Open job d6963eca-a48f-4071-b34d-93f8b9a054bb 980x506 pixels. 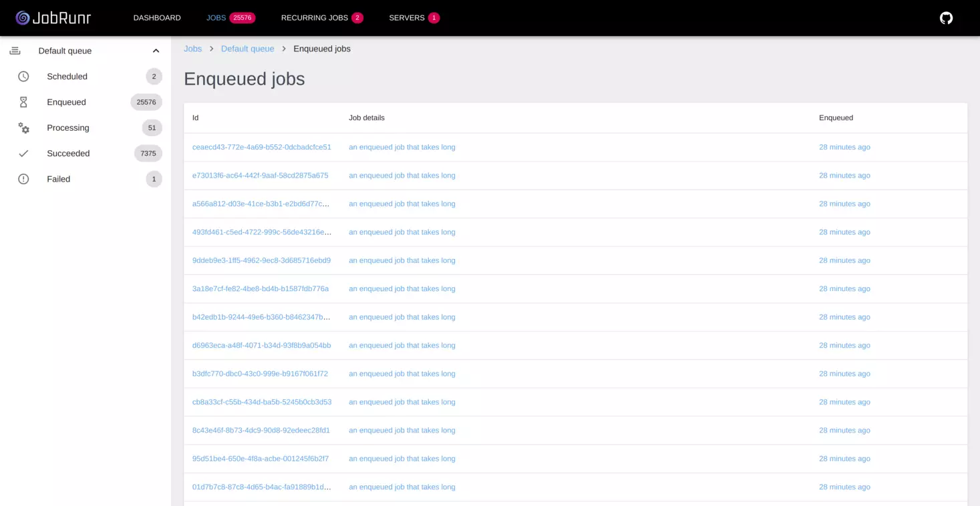[262, 346]
